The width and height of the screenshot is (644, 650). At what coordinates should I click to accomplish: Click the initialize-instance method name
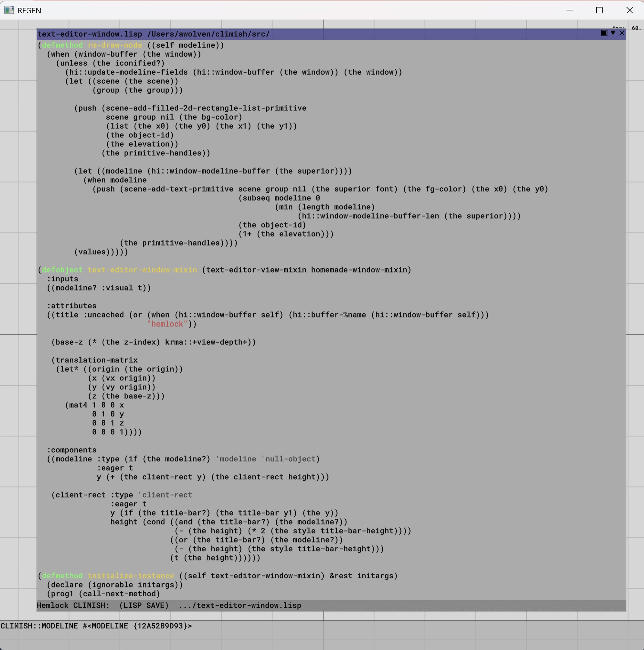131,576
